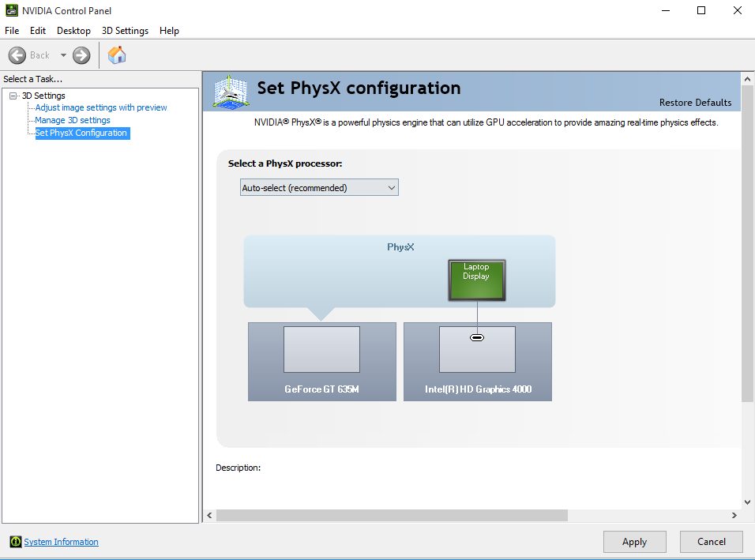The image size is (755, 560).
Task: Click the PhysX configuration header icon
Action: 231,92
